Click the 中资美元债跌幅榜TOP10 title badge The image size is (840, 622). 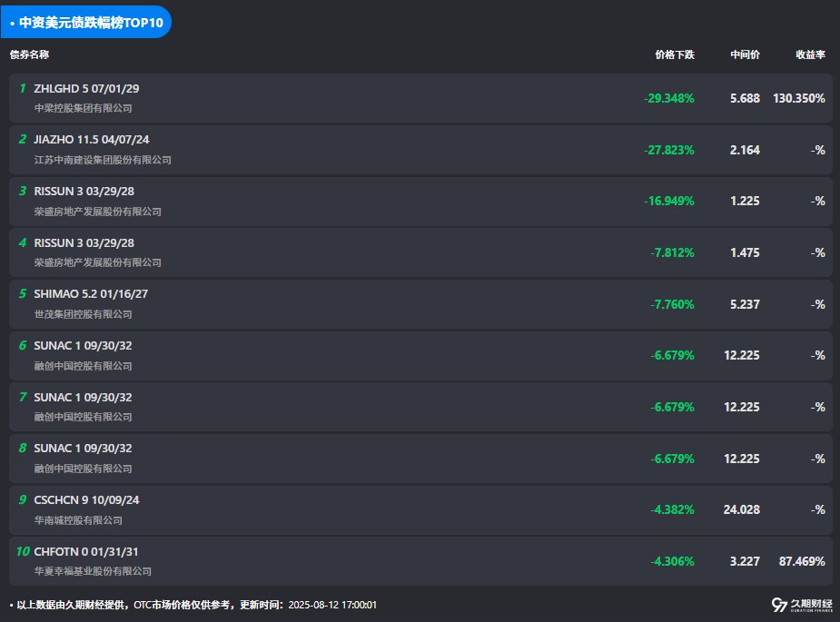coord(85,23)
